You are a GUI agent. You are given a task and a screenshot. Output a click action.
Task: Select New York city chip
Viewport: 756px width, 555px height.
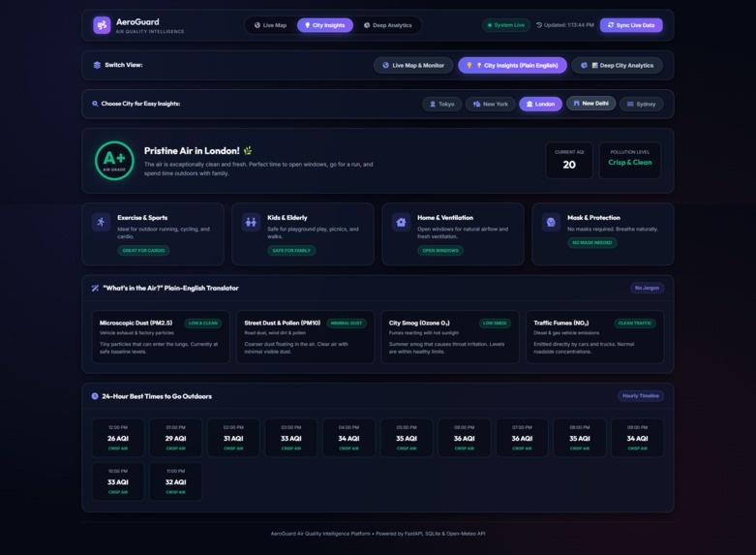pos(491,104)
